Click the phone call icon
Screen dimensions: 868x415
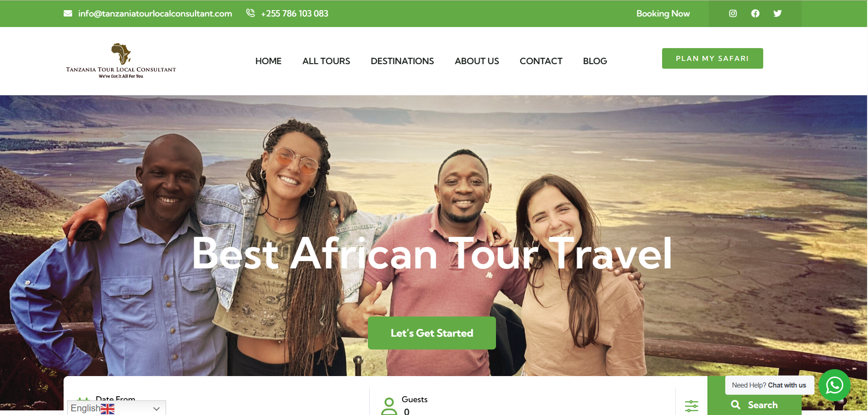[250, 13]
